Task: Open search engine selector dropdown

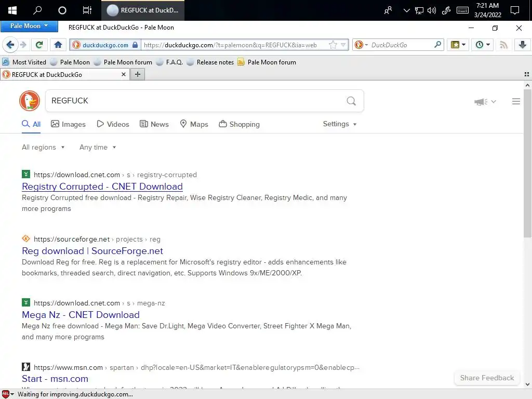Action: point(361,45)
